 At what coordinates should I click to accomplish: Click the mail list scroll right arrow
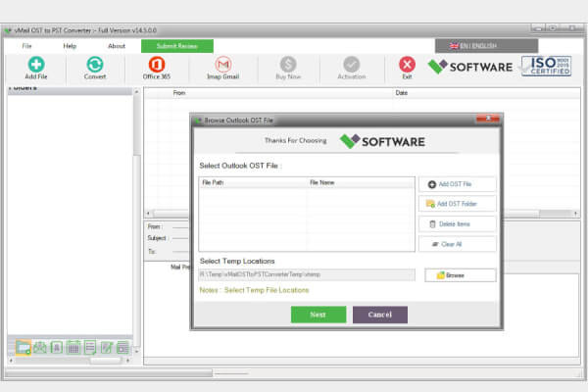[575, 214]
